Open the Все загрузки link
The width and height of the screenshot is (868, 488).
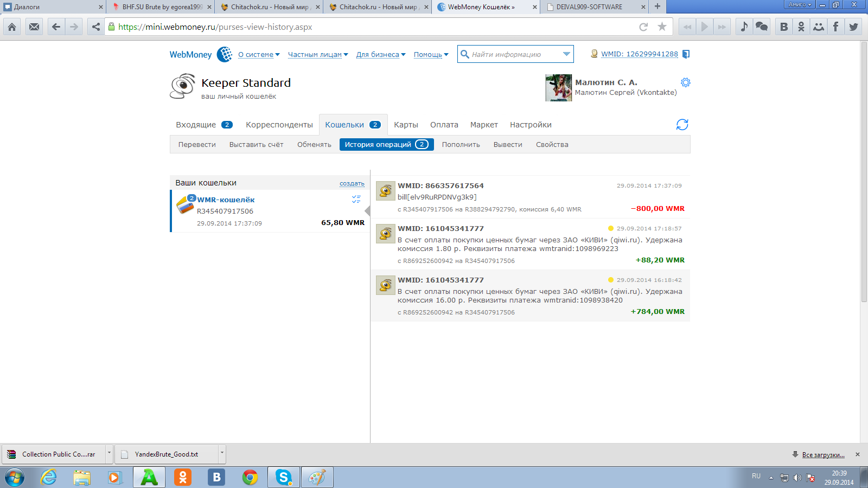click(823, 454)
